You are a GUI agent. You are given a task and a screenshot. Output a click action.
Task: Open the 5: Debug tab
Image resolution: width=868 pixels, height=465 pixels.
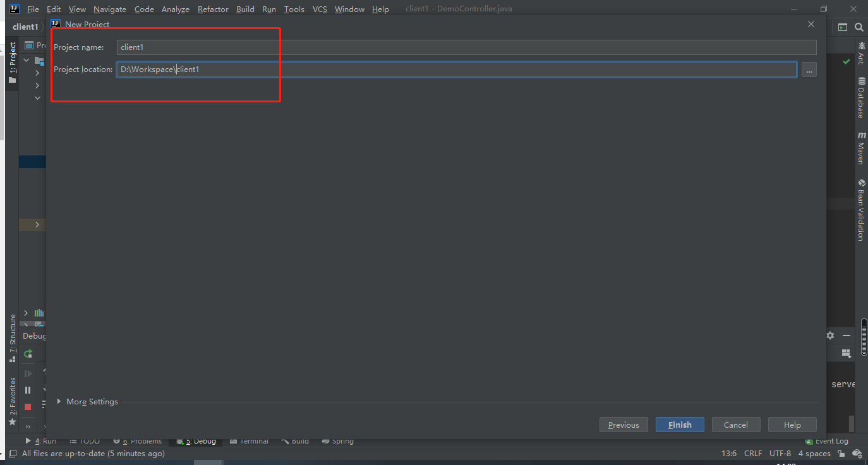[x=196, y=441]
